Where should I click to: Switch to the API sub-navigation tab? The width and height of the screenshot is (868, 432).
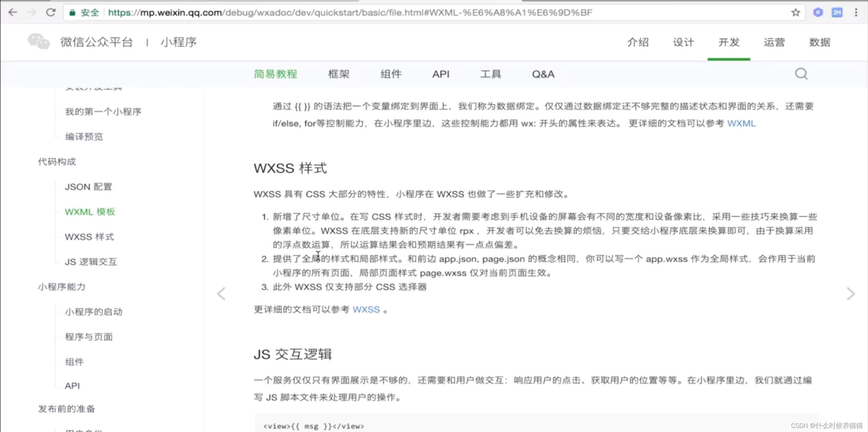[x=441, y=74]
